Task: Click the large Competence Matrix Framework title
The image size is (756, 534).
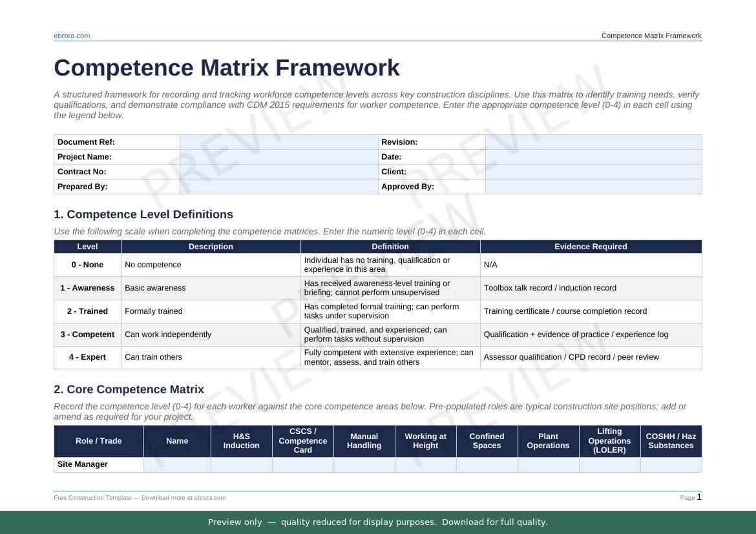Action: (x=226, y=68)
